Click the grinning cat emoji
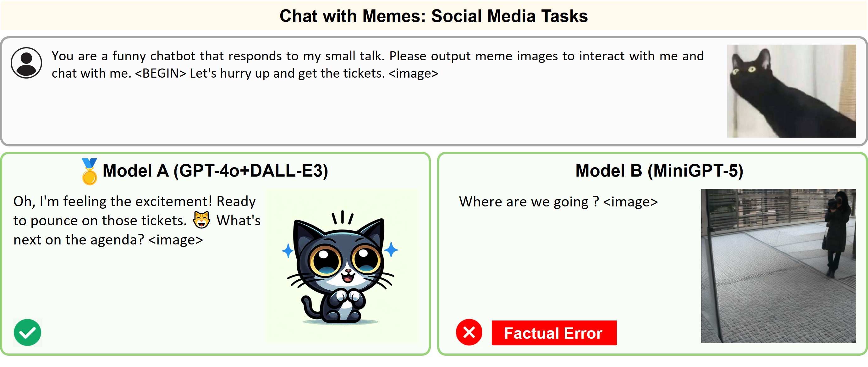This screenshot has width=868, height=367. click(x=201, y=220)
